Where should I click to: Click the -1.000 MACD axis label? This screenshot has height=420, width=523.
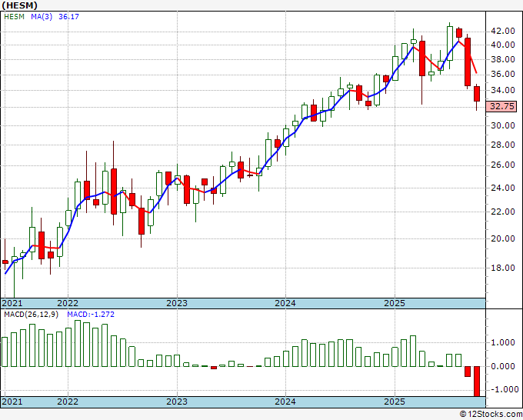tap(503, 390)
